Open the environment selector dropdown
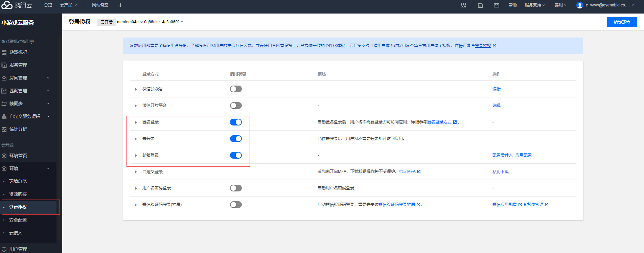The width and height of the screenshot is (644, 253). [x=150, y=22]
